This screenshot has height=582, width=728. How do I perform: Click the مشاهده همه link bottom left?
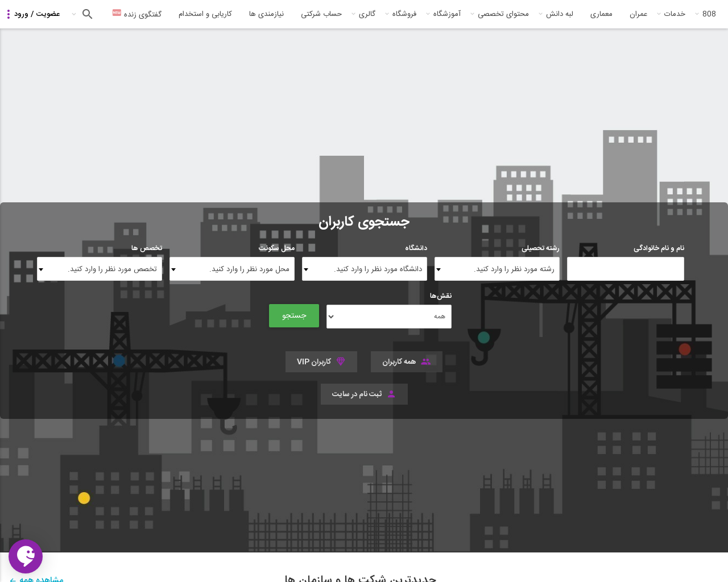click(x=36, y=579)
